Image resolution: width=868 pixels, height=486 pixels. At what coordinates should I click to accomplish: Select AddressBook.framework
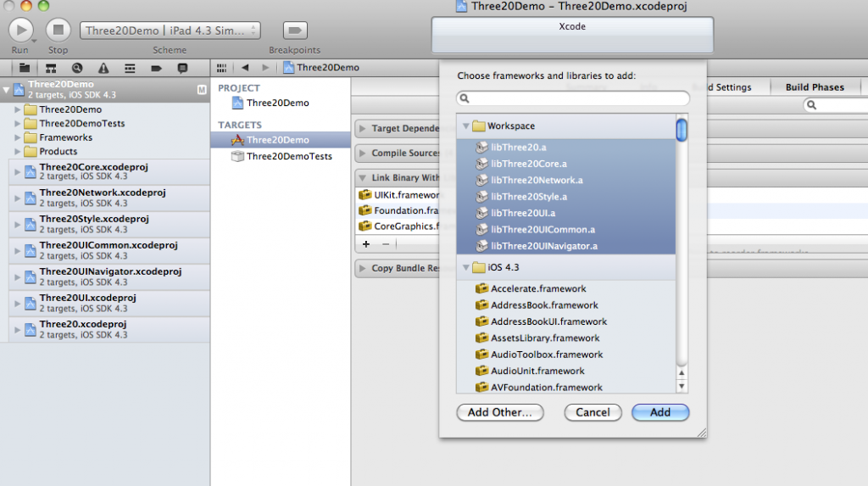(x=565, y=305)
